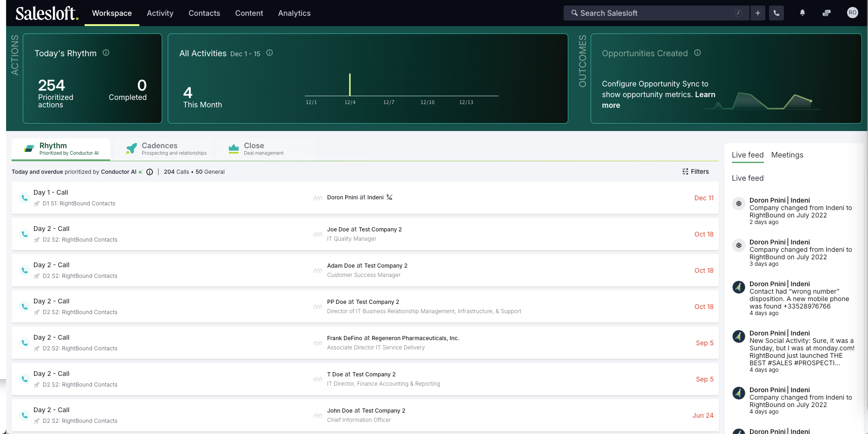Open Doron Pnini at Indeni contact
868x434 pixels.
pyautogui.click(x=355, y=197)
